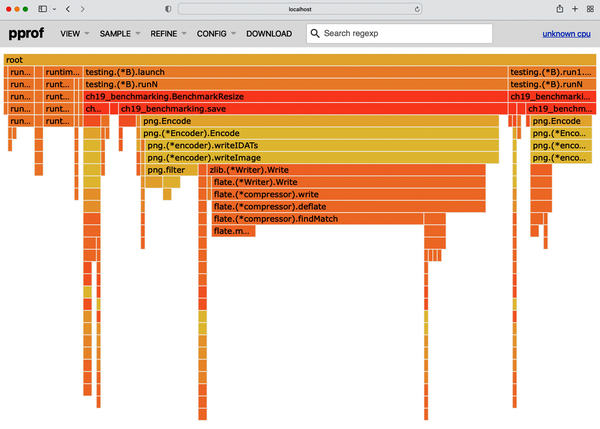Click the browser forward arrow
This screenshot has height=429, width=600.
click(x=82, y=8)
